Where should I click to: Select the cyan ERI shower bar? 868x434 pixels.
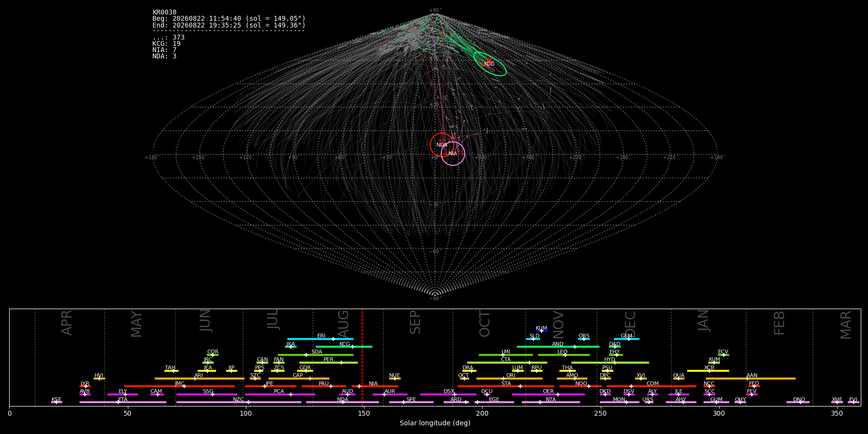point(320,339)
